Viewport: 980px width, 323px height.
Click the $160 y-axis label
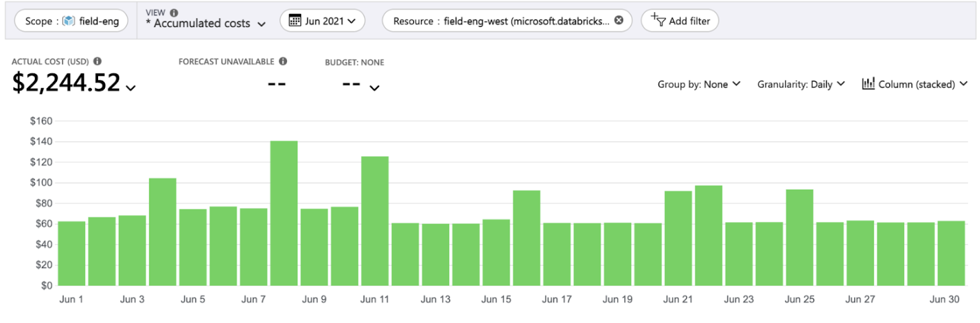point(41,121)
